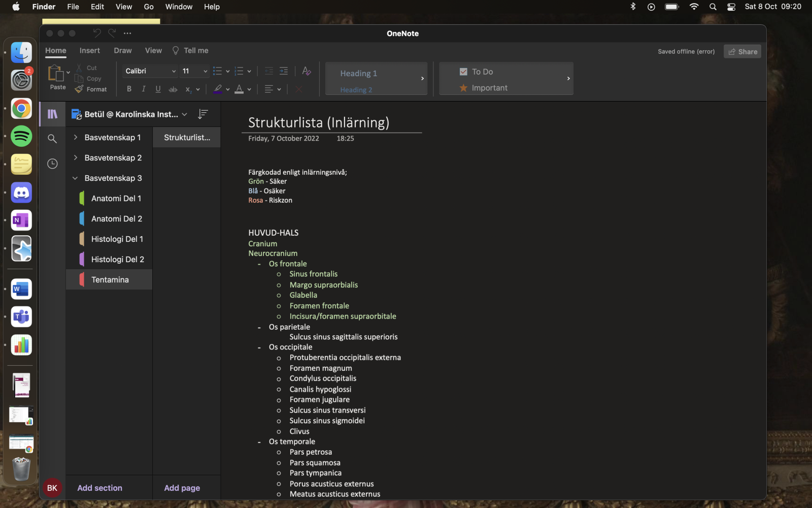The height and width of the screenshot is (508, 812).
Task: Apply the purple text highlight color
Action: 218,89
